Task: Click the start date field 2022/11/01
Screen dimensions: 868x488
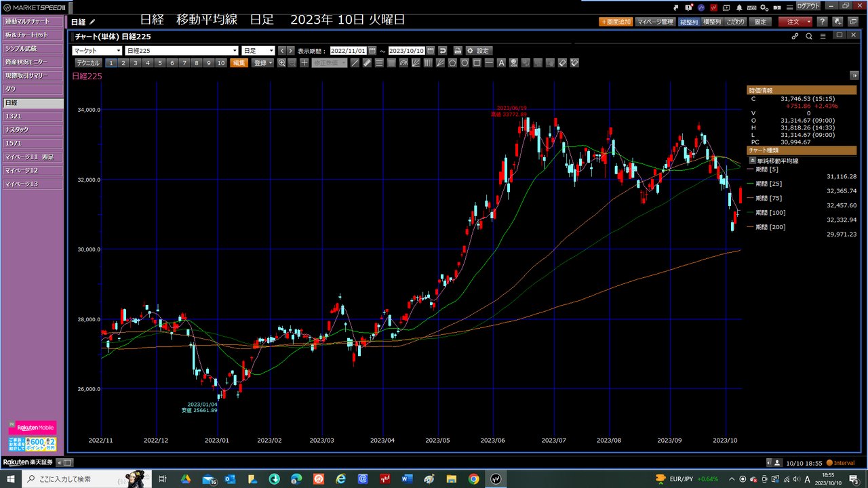Action: coord(348,51)
